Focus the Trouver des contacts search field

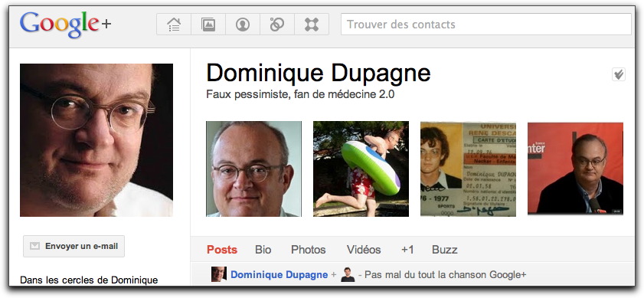click(486, 25)
